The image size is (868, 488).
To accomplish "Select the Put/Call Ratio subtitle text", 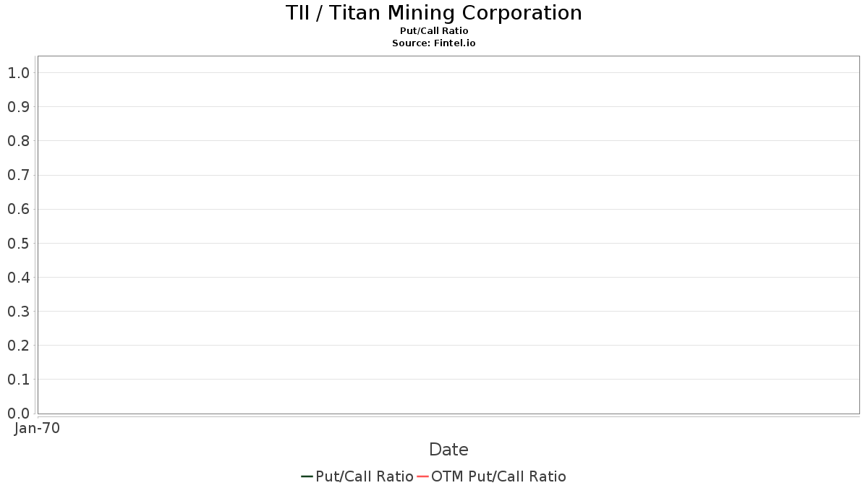I will pyautogui.click(x=434, y=31).
